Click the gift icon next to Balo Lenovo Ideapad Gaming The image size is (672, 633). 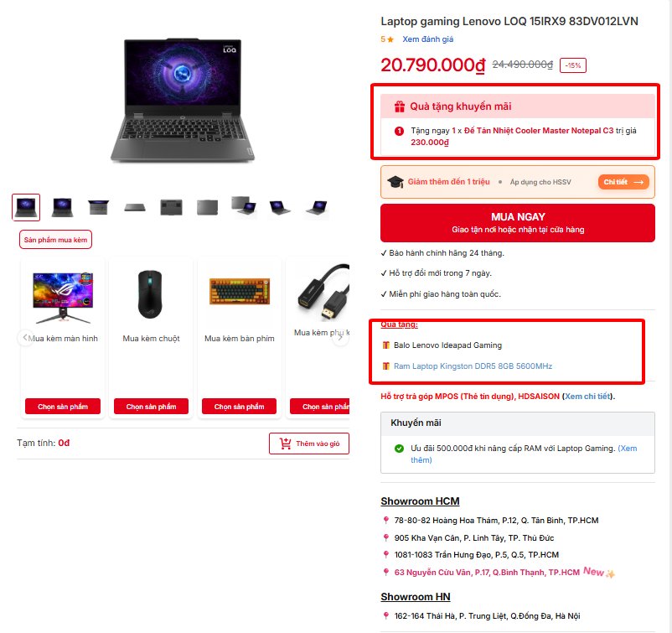pos(385,345)
